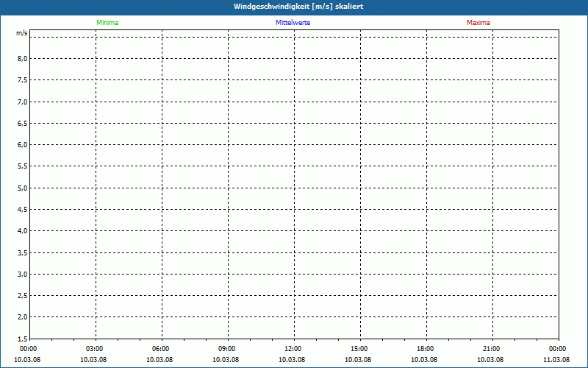Click the Maxima legend label

(x=478, y=23)
